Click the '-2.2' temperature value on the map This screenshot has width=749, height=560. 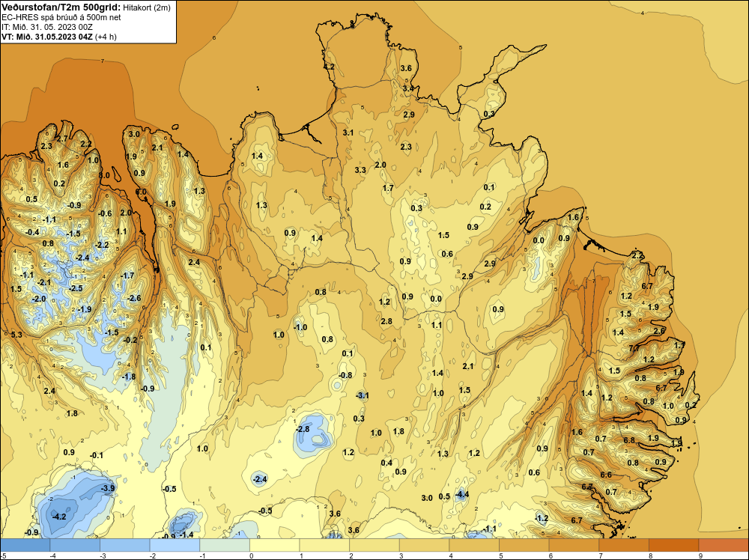point(102,245)
